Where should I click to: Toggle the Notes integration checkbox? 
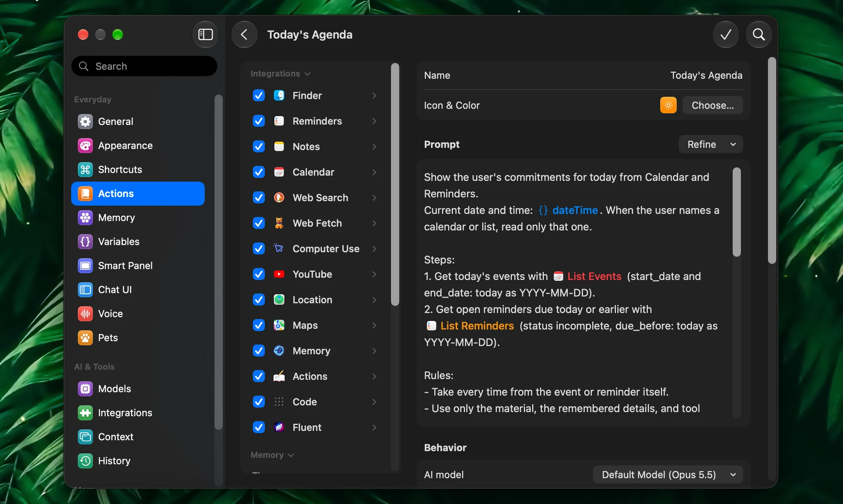pos(259,146)
